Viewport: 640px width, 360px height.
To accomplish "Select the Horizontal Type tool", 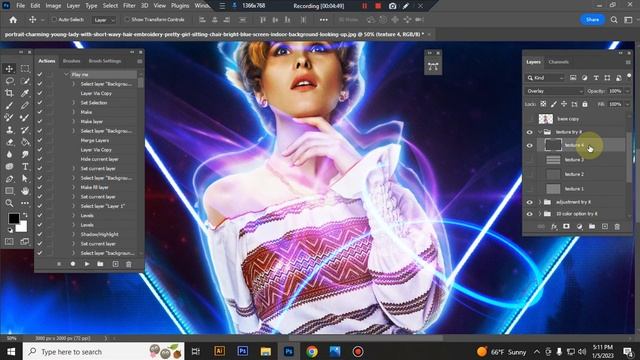I will [25, 167].
